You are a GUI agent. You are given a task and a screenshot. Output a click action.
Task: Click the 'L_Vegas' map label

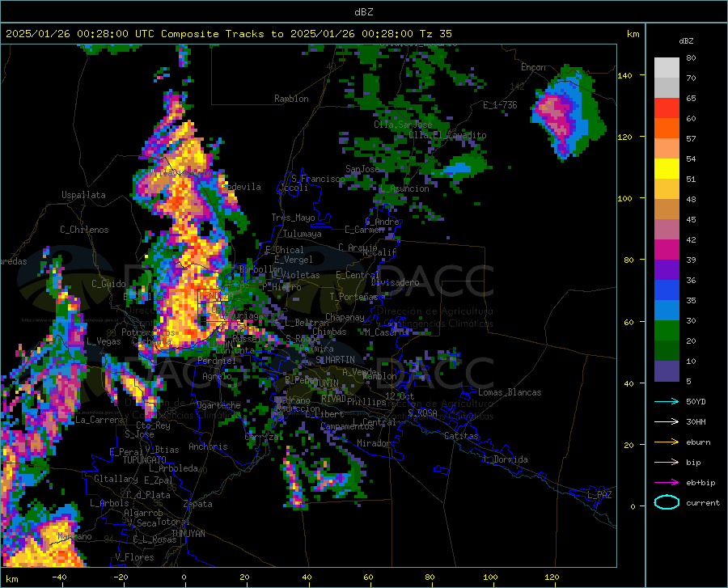pyautogui.click(x=104, y=341)
